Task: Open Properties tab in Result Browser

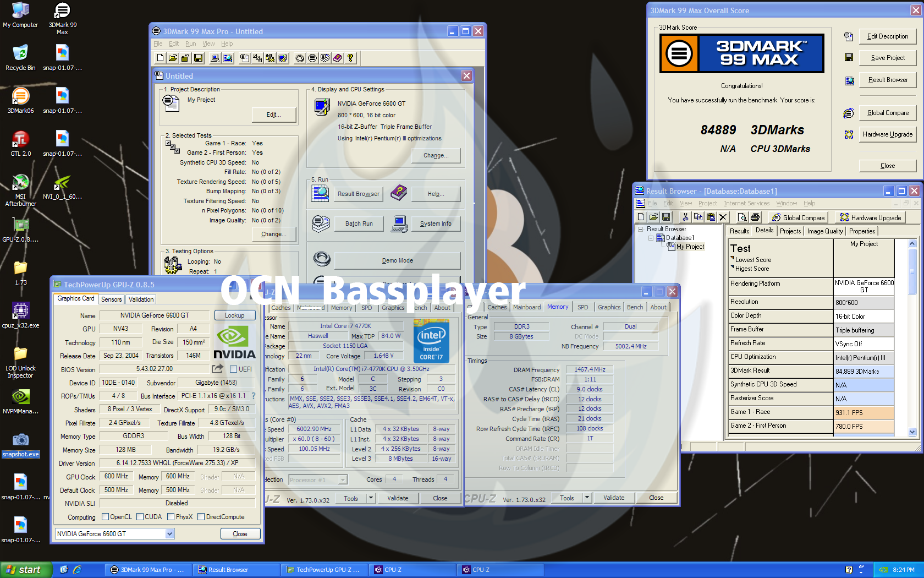Action: [x=862, y=231]
